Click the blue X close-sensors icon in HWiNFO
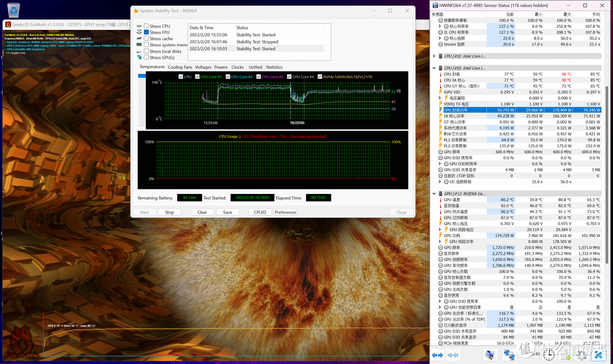 (x=599, y=354)
